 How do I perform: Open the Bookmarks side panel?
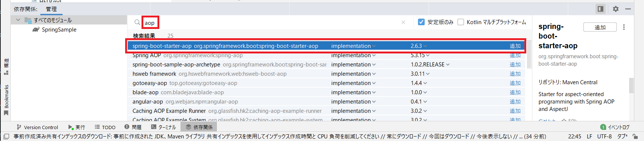point(6,100)
